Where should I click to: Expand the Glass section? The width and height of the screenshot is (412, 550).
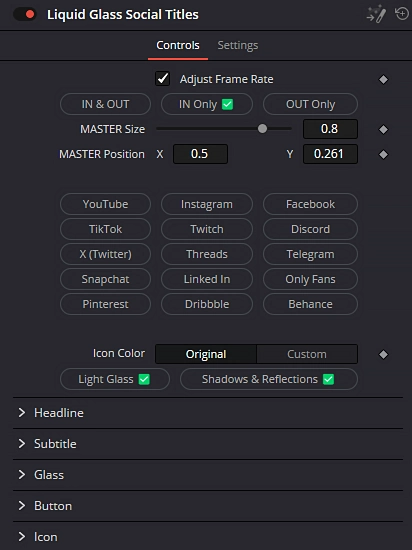pyautogui.click(x=208, y=475)
